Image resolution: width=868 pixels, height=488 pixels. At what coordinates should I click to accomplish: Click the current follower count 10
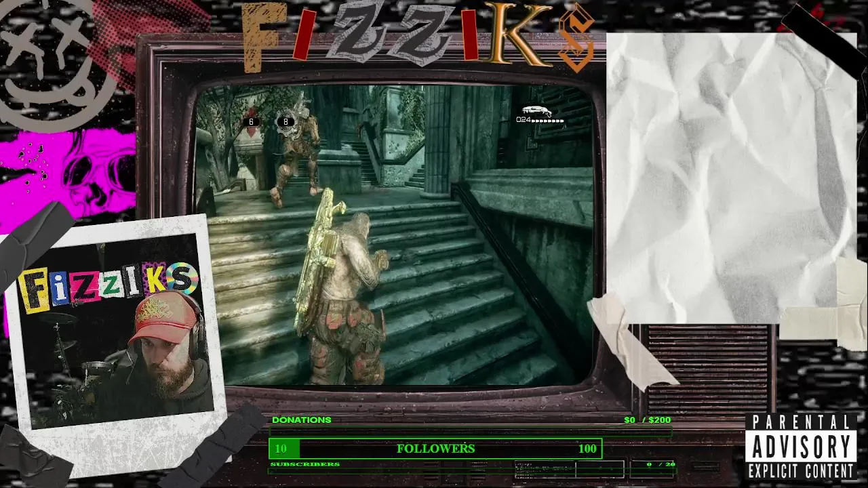281,449
